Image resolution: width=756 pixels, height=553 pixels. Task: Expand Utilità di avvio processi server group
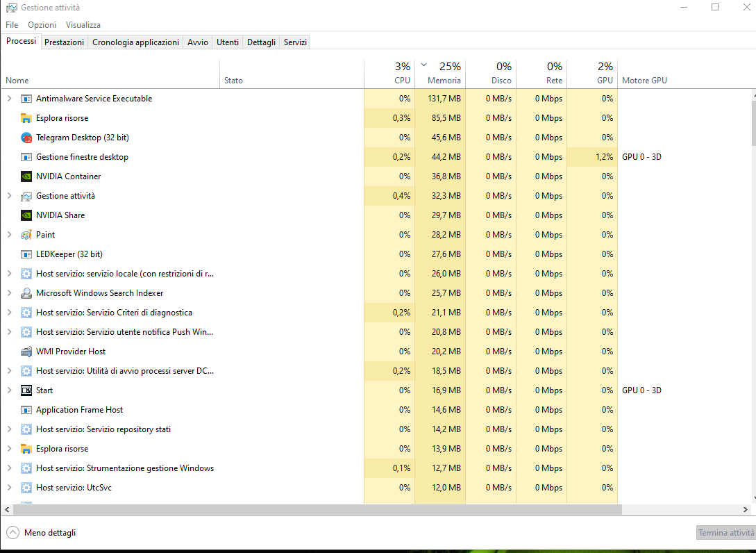[x=9, y=370]
